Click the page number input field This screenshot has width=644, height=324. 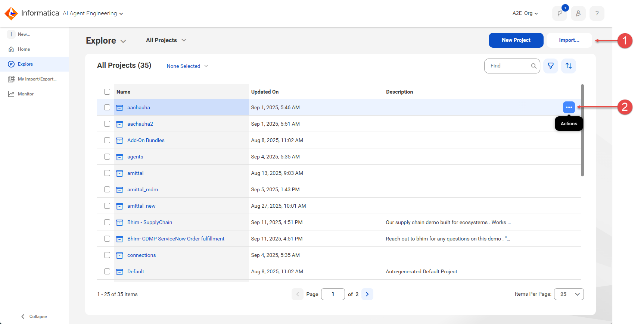(x=333, y=294)
